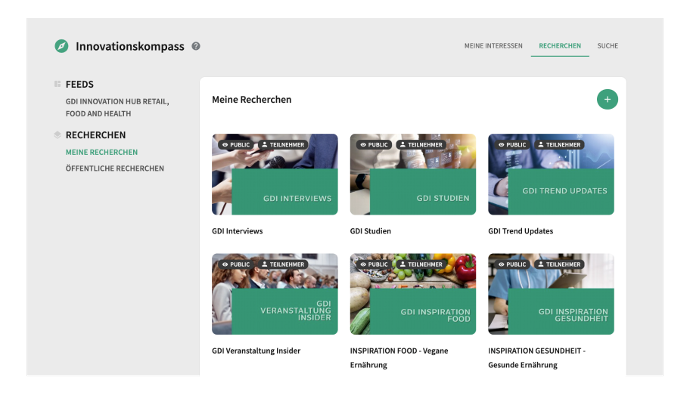690x408 pixels.
Task: Click the green plus add button
Action: tap(607, 99)
